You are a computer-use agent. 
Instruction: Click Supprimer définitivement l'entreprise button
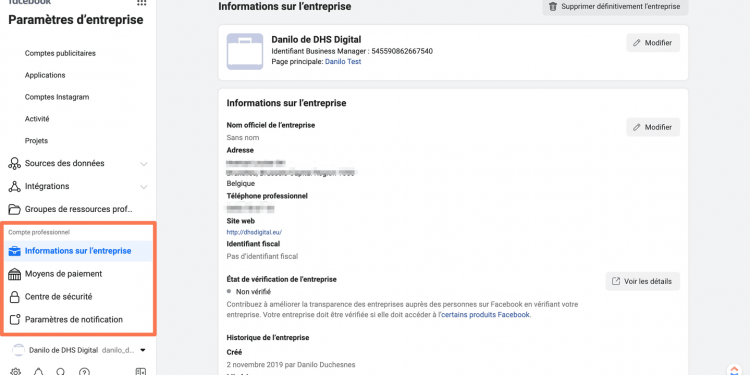click(x=615, y=7)
